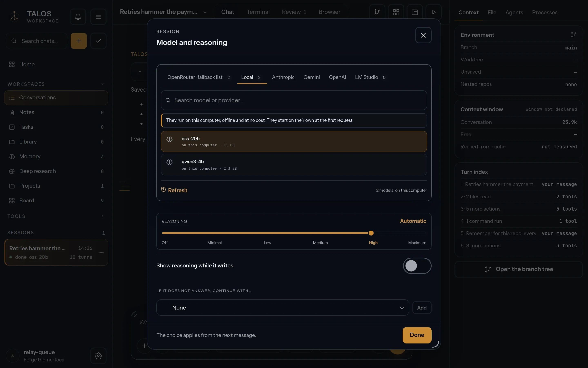Expand the TOOLS section
This screenshot has height=368, width=588.
102,216
